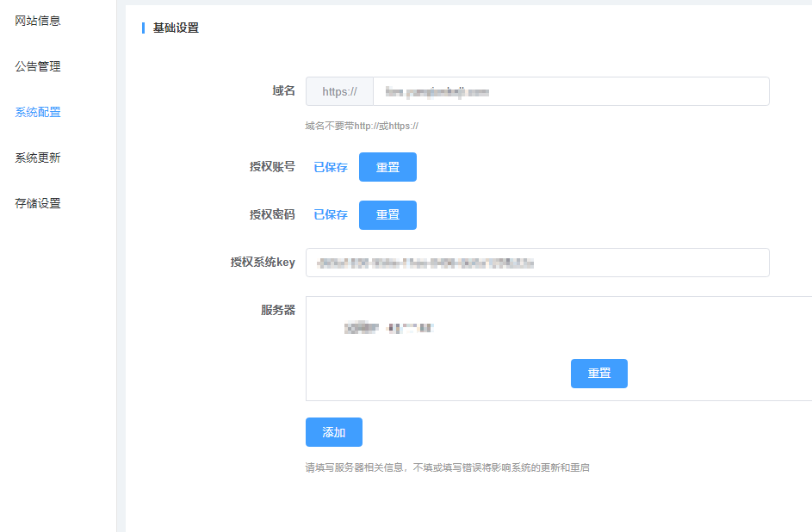The image size is (812, 532).
Task: Click the 域名 field label
Action: 283,91
